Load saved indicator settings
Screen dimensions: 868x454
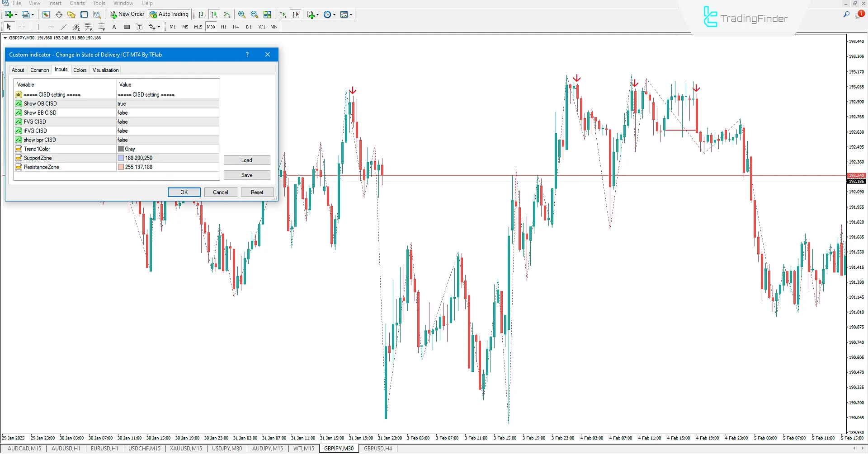pos(247,160)
